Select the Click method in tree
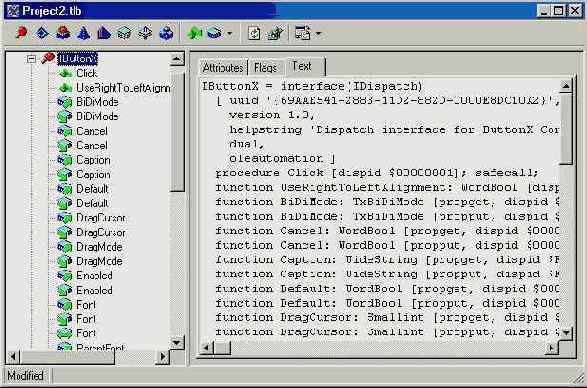 point(86,73)
